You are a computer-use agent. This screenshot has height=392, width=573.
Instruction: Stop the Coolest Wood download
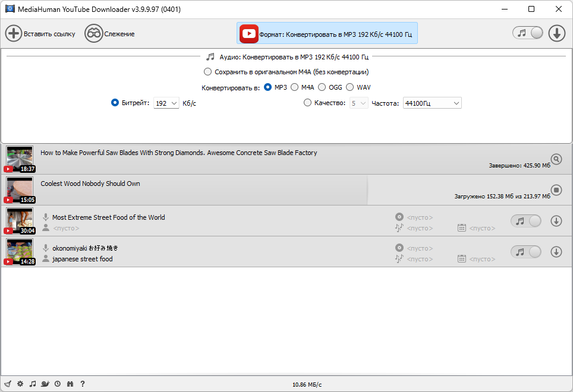pyautogui.click(x=556, y=190)
